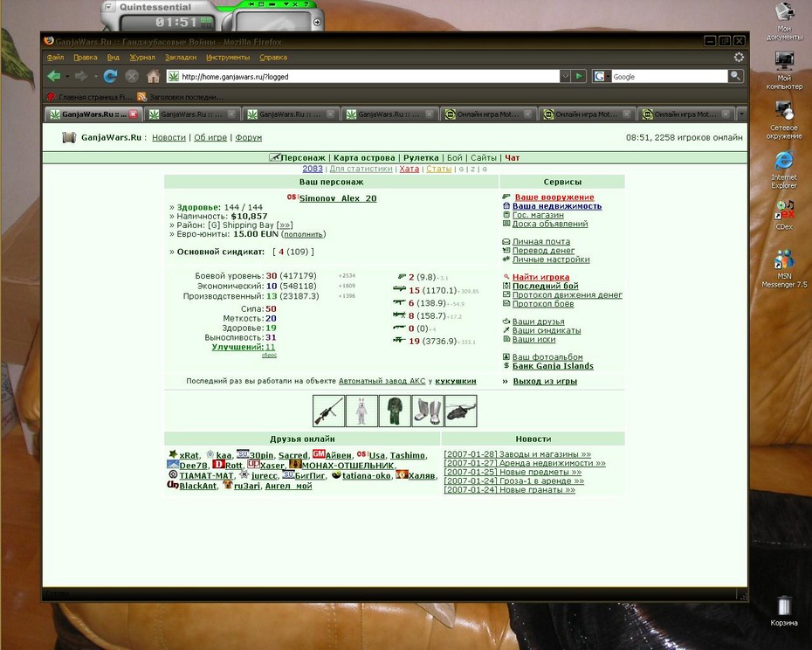Open Internet Explorer desktop icon
The image size is (812, 650).
[784, 170]
